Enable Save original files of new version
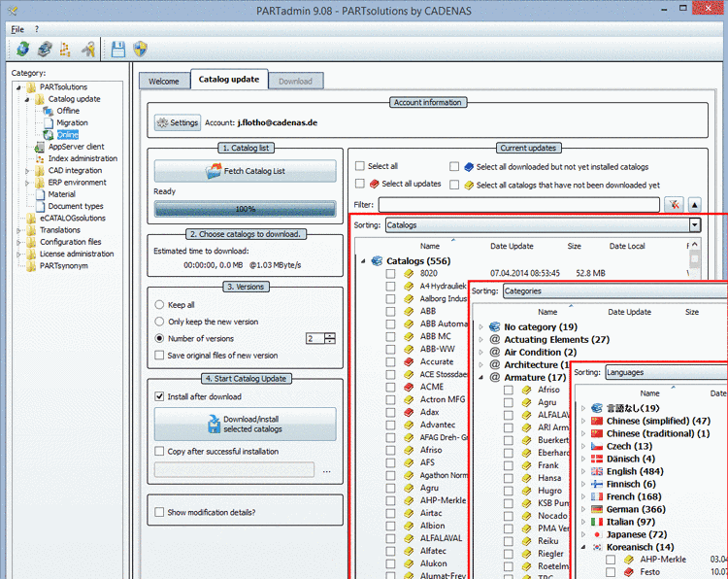 [159, 356]
